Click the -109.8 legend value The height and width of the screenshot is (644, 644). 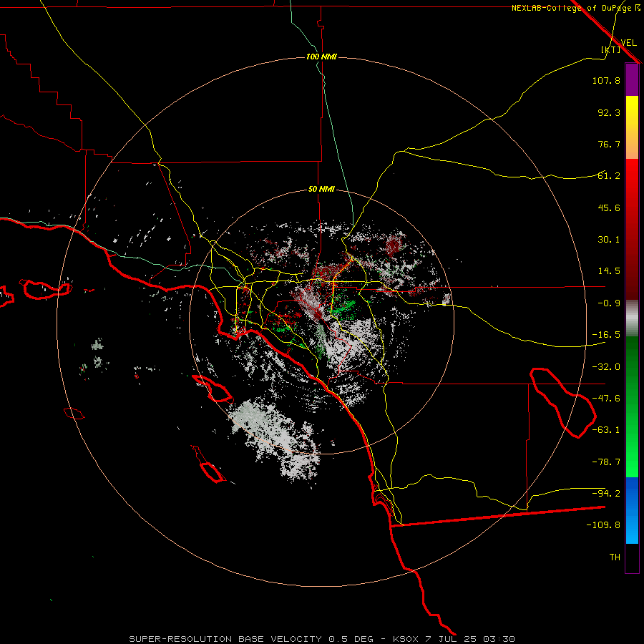pyautogui.click(x=603, y=525)
